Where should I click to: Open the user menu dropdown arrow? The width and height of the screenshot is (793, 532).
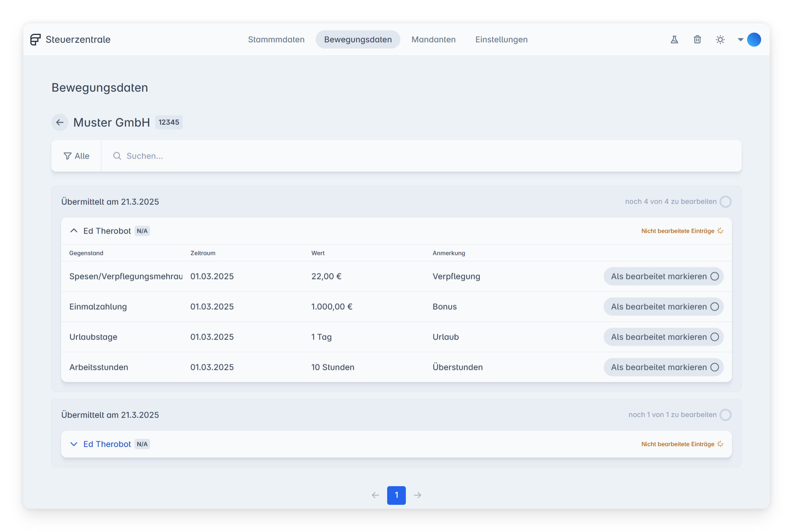pos(741,40)
